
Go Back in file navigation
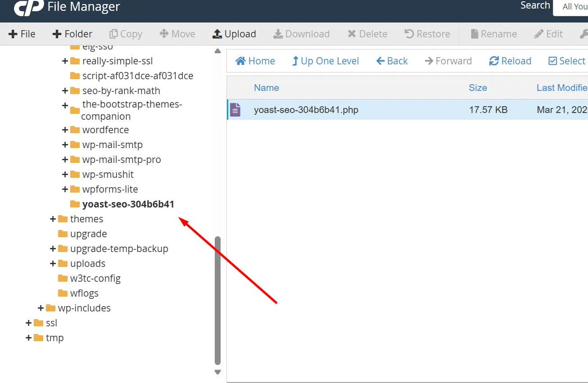[x=392, y=61]
